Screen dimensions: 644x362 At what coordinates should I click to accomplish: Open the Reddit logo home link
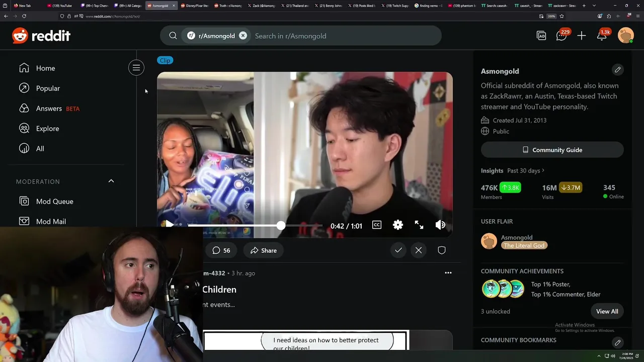[x=41, y=36]
